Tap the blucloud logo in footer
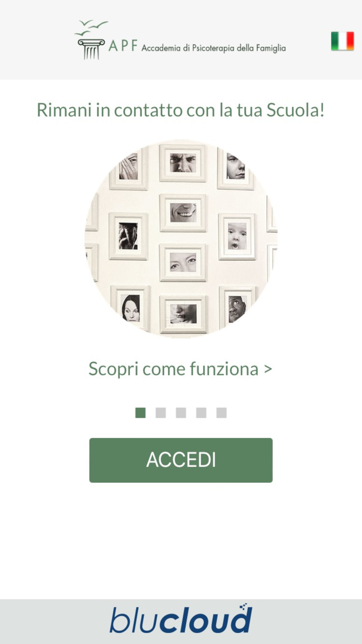The width and height of the screenshot is (362, 644). [x=181, y=619]
